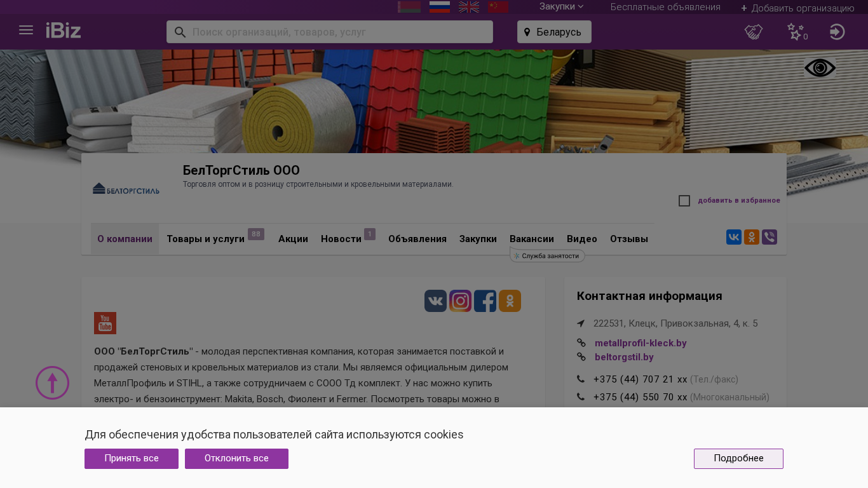Switch to О компании tab

125,239
